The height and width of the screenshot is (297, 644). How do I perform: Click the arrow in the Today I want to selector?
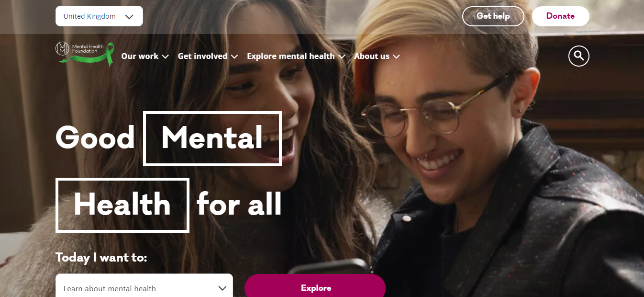222,288
